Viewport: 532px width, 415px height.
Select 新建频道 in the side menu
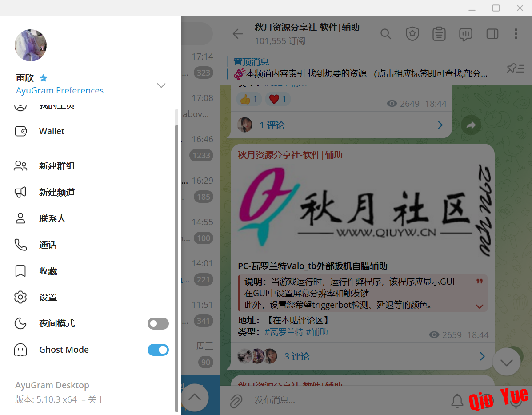tap(57, 192)
